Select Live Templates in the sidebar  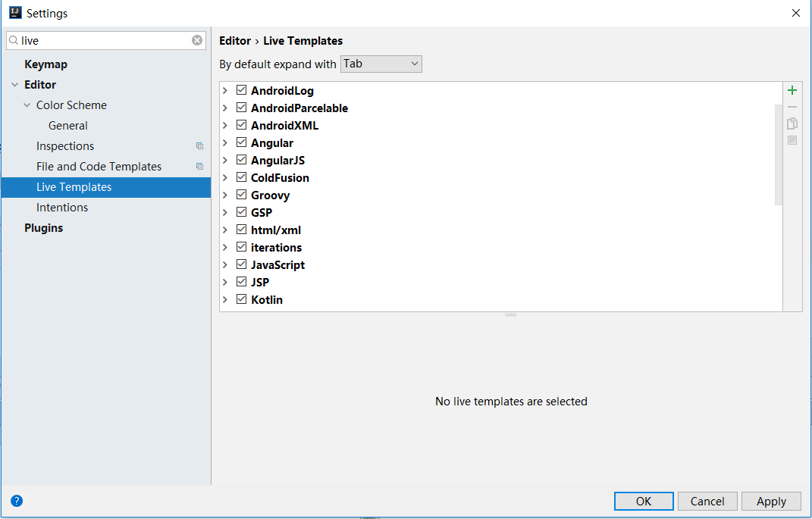(x=106, y=187)
